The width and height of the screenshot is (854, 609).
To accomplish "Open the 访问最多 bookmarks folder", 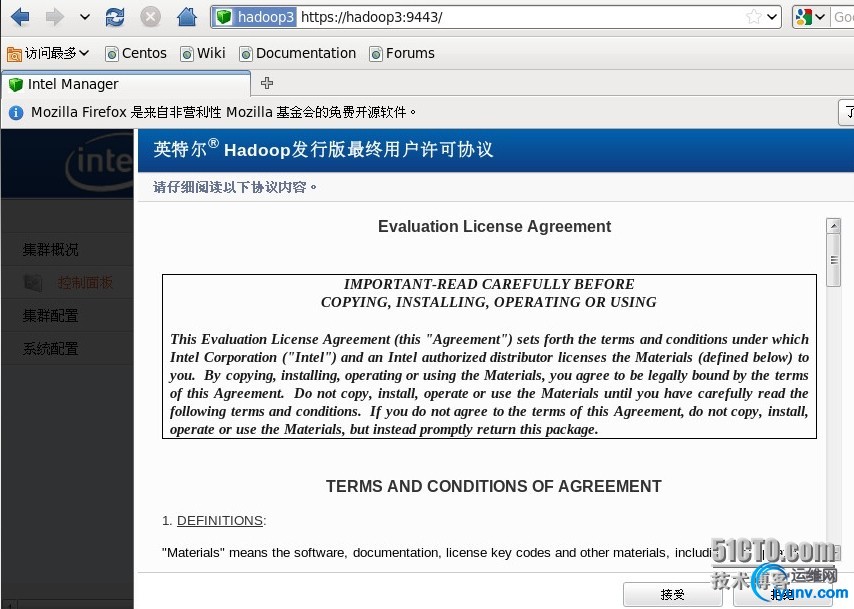I will pos(48,53).
